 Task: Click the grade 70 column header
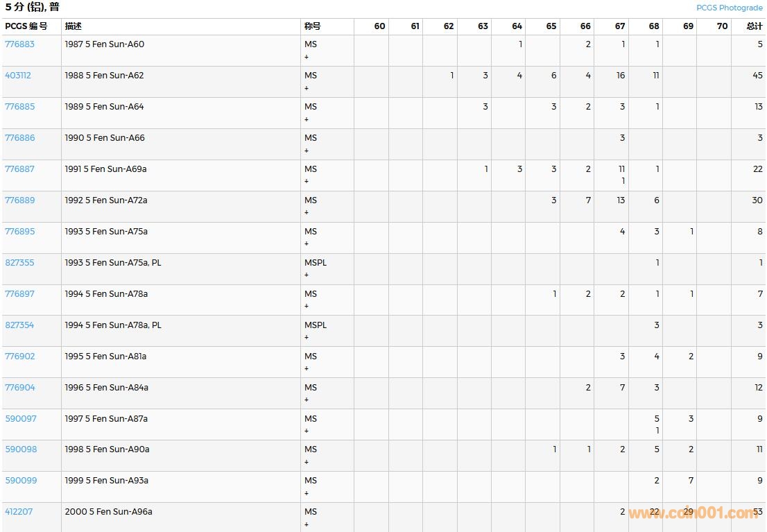tap(722, 26)
